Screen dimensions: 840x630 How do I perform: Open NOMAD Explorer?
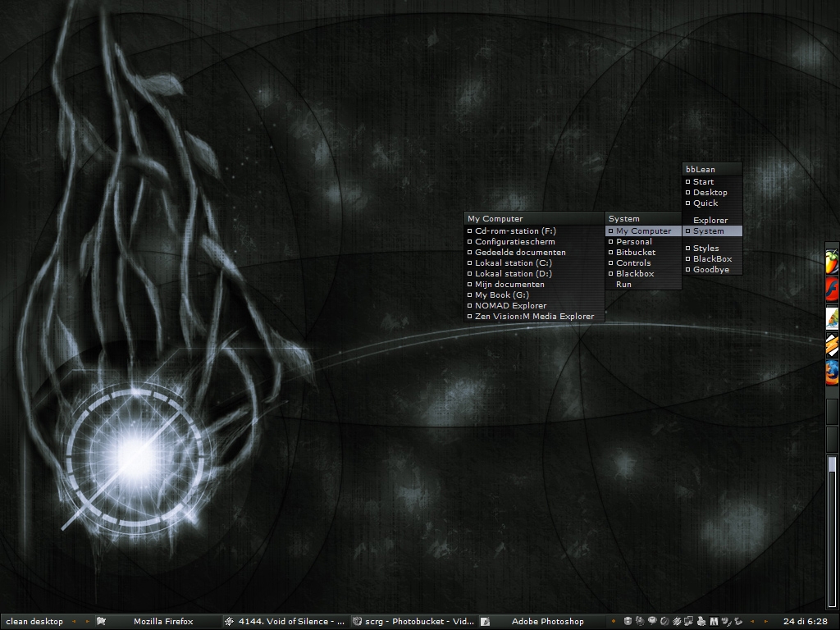(534, 306)
